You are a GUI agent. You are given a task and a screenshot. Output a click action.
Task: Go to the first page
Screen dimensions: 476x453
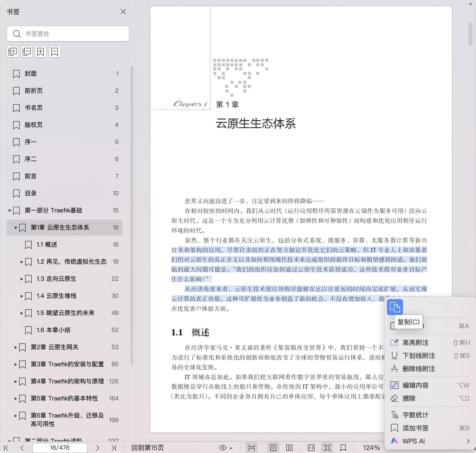(7, 448)
